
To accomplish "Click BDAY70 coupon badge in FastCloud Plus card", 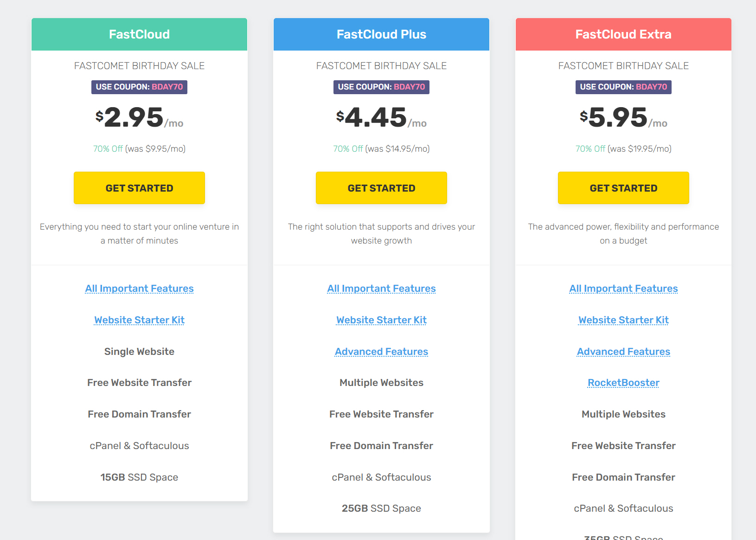I will pyautogui.click(x=381, y=87).
